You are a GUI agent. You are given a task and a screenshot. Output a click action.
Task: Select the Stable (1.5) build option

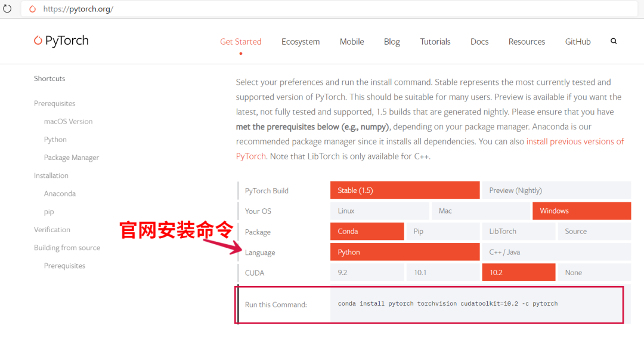pos(405,190)
